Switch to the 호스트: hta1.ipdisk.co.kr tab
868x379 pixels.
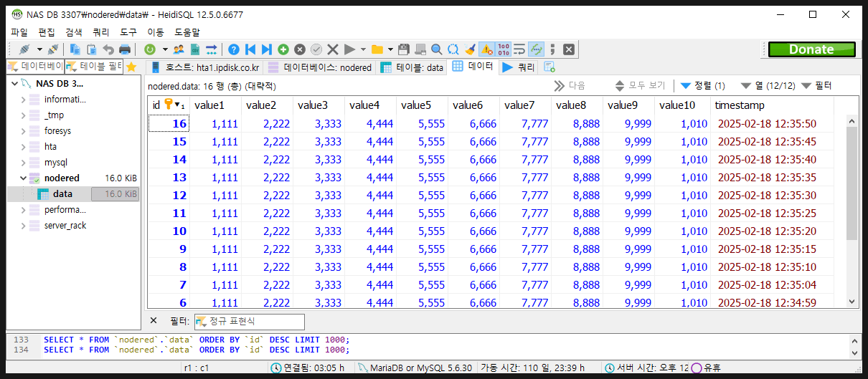tap(204, 67)
